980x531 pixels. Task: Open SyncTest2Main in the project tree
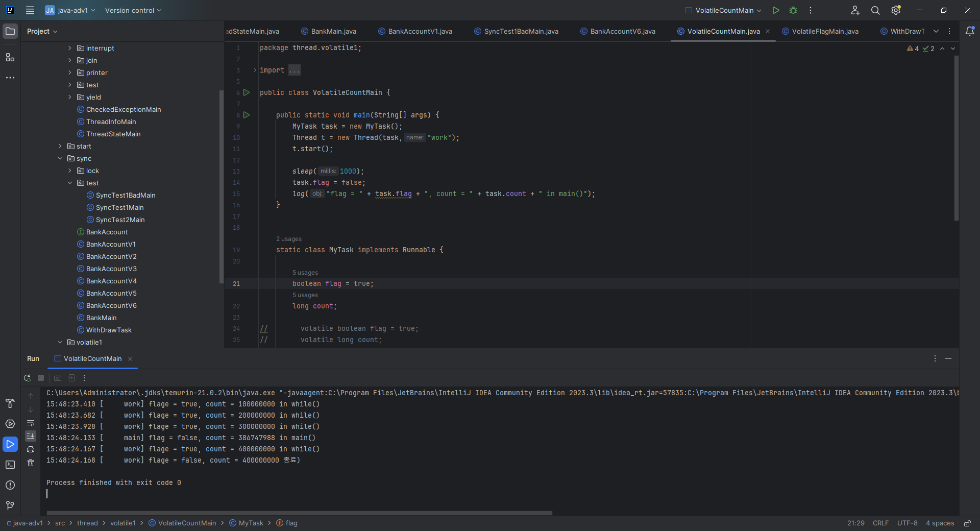(x=120, y=220)
